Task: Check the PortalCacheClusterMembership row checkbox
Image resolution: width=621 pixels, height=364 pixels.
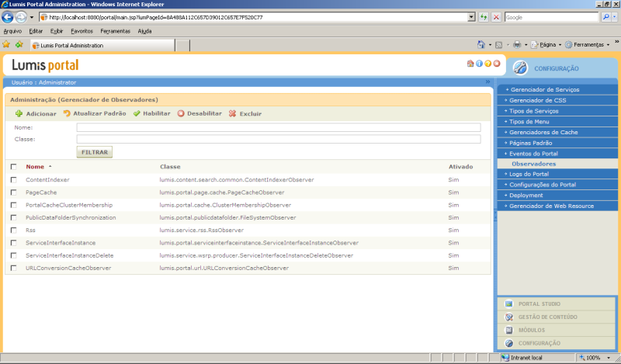Action: pos(13,205)
